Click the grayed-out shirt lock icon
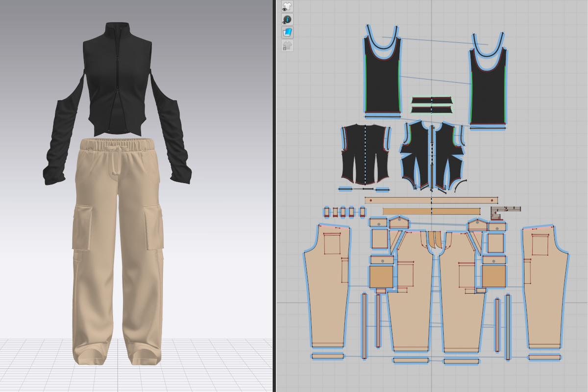The image size is (588, 392). pyautogui.click(x=287, y=46)
